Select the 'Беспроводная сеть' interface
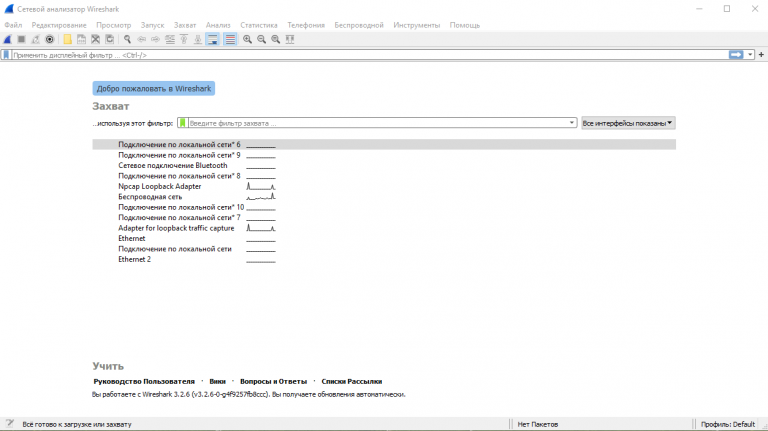The height and width of the screenshot is (431, 768). pos(150,196)
